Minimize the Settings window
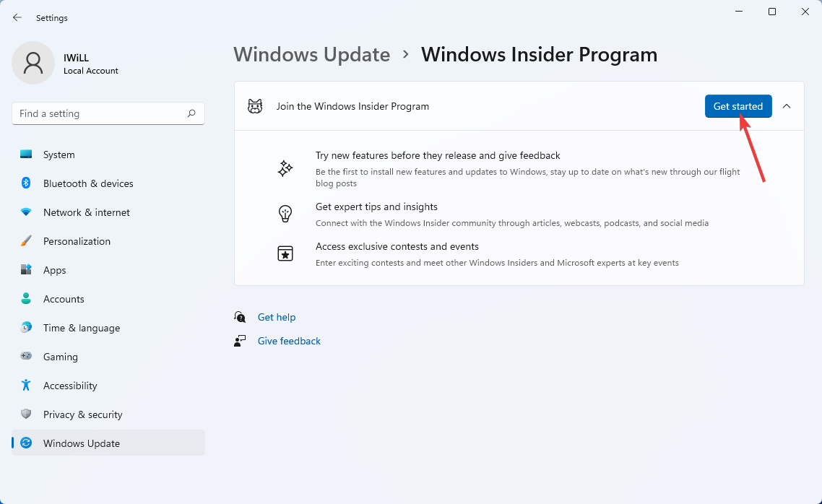This screenshot has height=504, width=822. coord(739,12)
